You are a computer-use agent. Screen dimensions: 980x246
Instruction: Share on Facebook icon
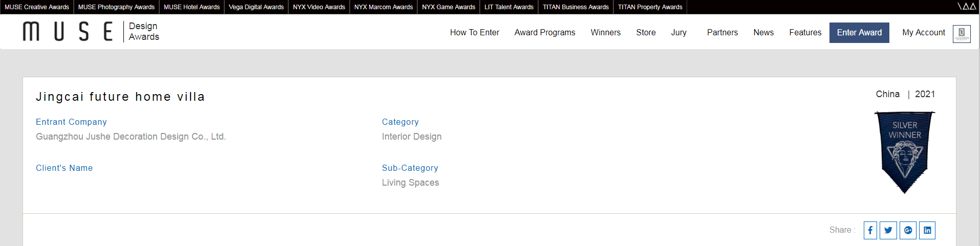pyautogui.click(x=870, y=230)
